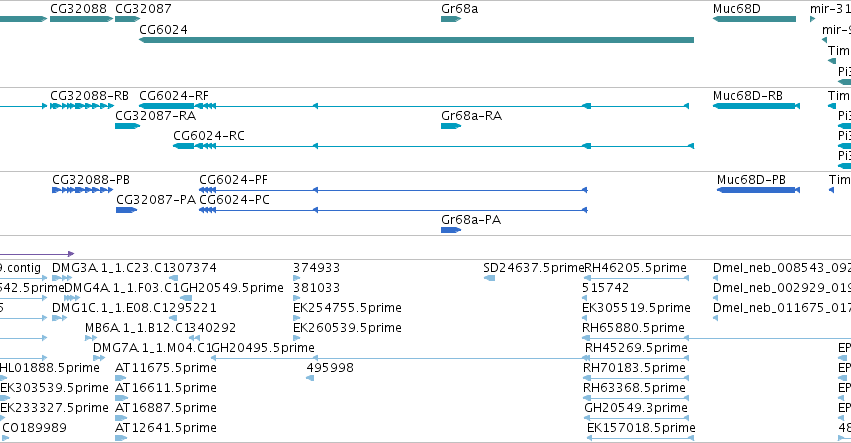Select the CG32087 gene arrow

128,19
